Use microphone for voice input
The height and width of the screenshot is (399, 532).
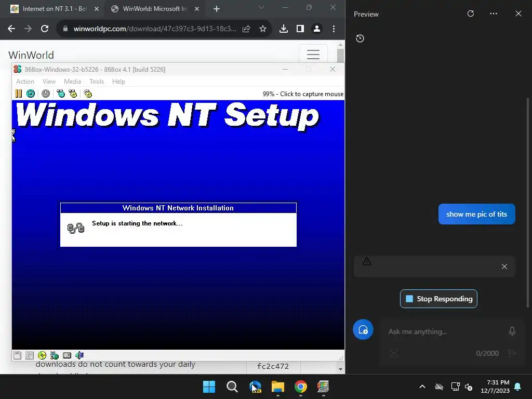point(512,331)
